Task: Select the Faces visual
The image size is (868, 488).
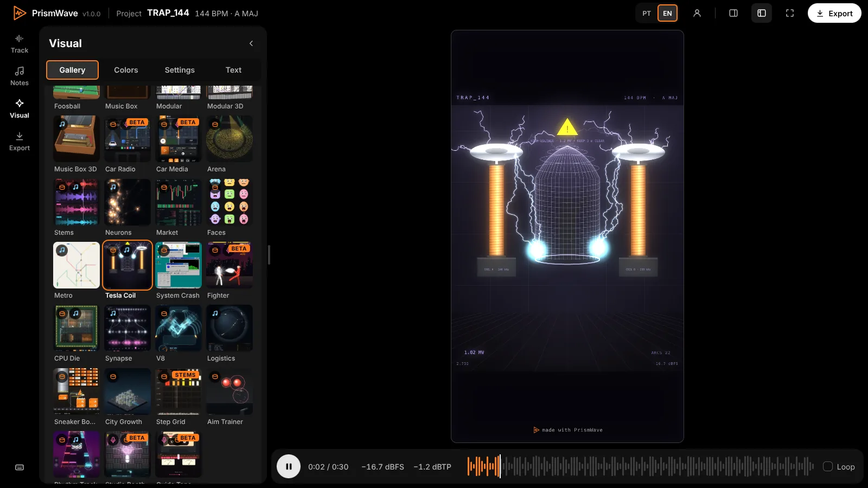Action: click(229, 208)
